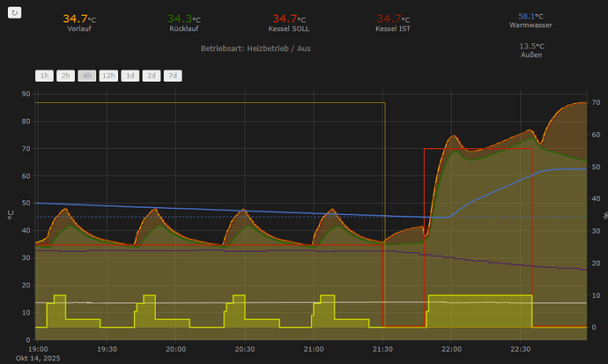Choose the 12h time range

108,76
